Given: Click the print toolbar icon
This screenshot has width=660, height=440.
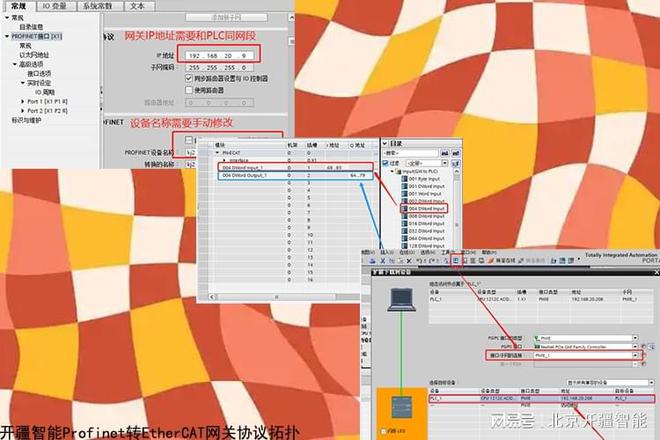Looking at the screenshot, I should [x=373, y=261].
